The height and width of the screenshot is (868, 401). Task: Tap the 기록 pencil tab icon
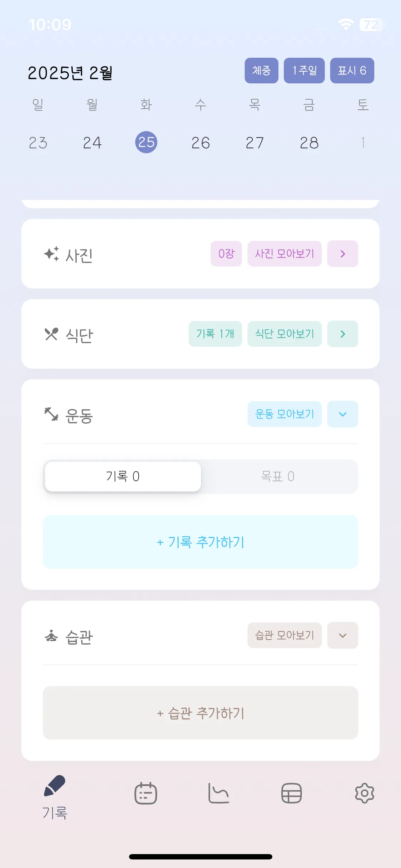point(55,786)
